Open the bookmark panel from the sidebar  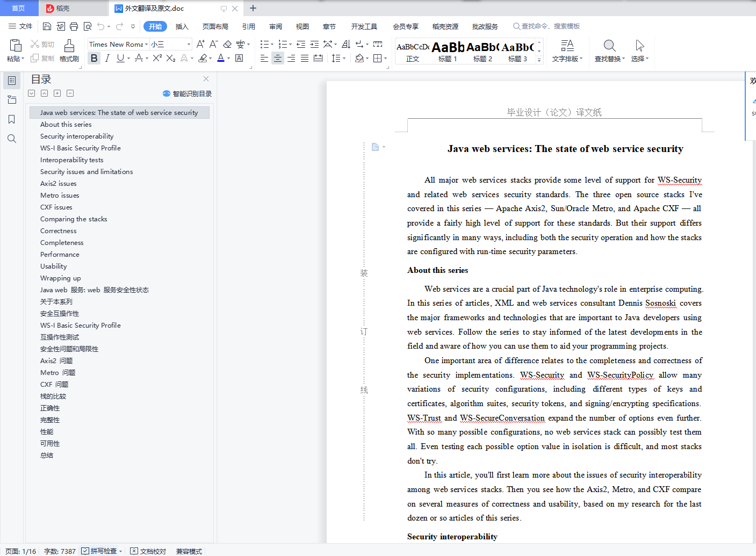tap(12, 119)
